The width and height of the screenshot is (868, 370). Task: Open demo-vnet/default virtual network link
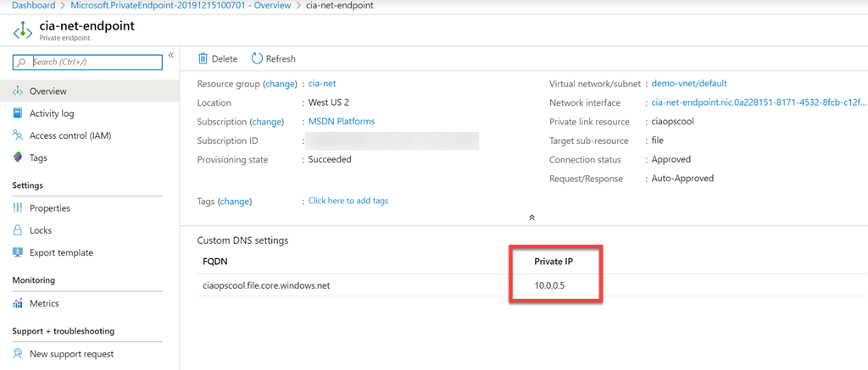pyautogui.click(x=688, y=84)
